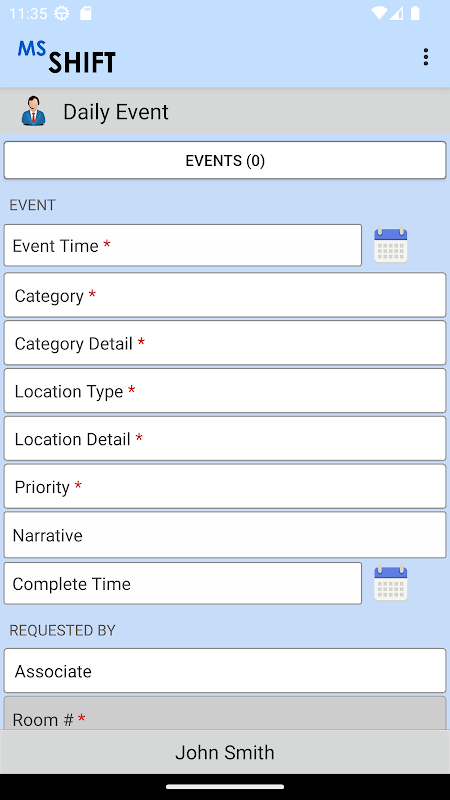Open the Location Detail selector
The height and width of the screenshot is (800, 450).
coord(225,439)
